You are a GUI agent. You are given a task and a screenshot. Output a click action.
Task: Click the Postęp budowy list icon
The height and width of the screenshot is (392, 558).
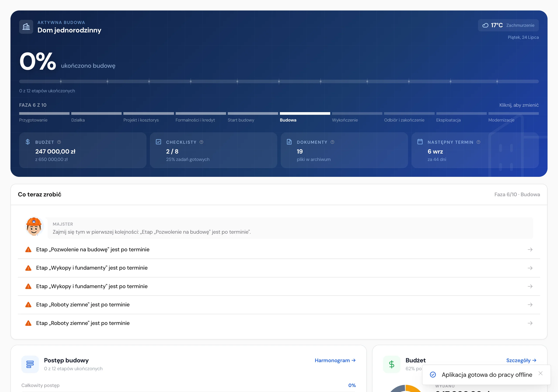tap(30, 364)
